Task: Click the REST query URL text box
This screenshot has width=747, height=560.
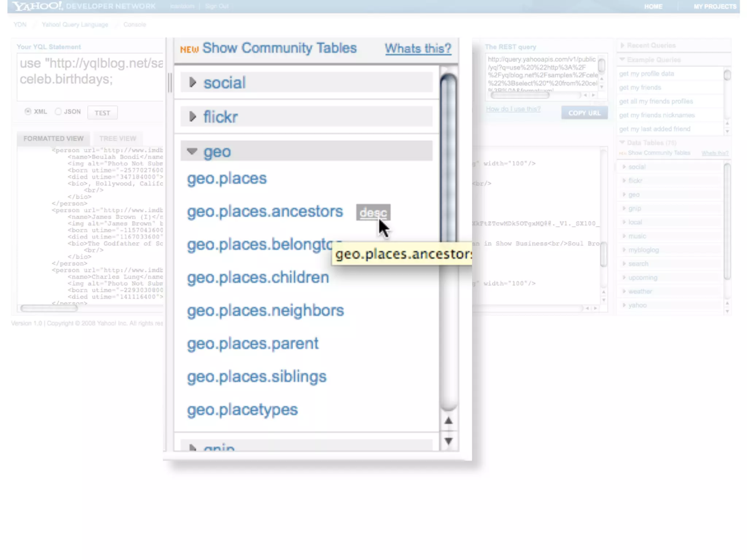Action: pyautogui.click(x=542, y=73)
